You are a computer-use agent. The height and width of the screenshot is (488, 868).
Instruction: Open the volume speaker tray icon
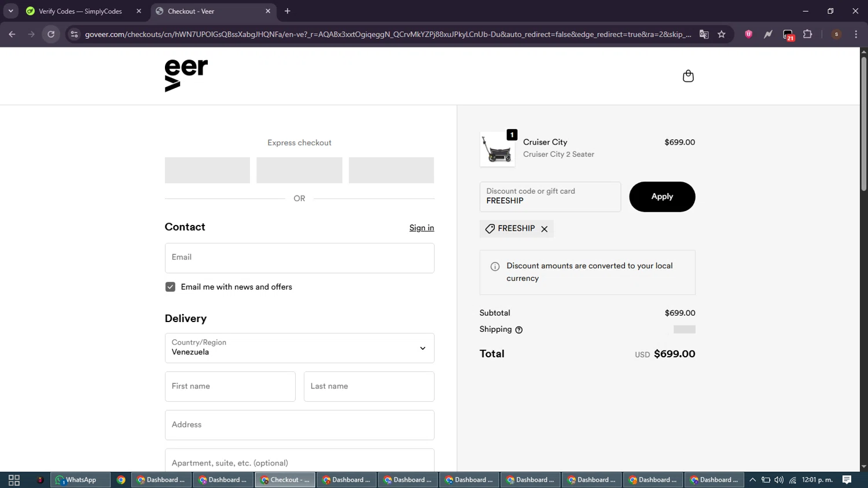click(x=779, y=480)
